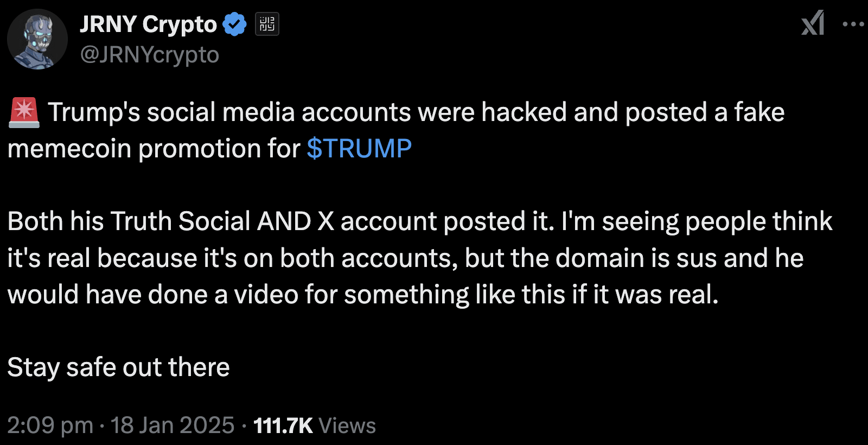Follow the $TRUMP cashtag link

[359, 149]
